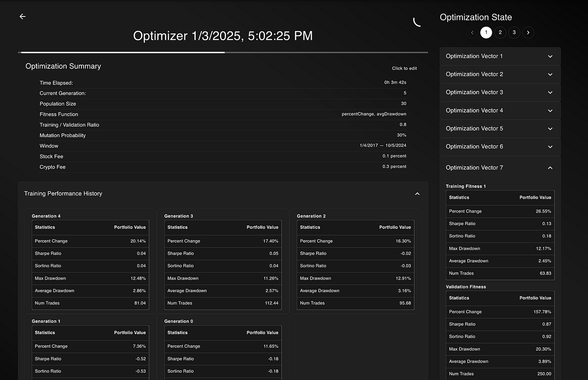588x380 pixels.
Task: Click Generation 2 Percent Change value 16.30%
Action: (403, 241)
